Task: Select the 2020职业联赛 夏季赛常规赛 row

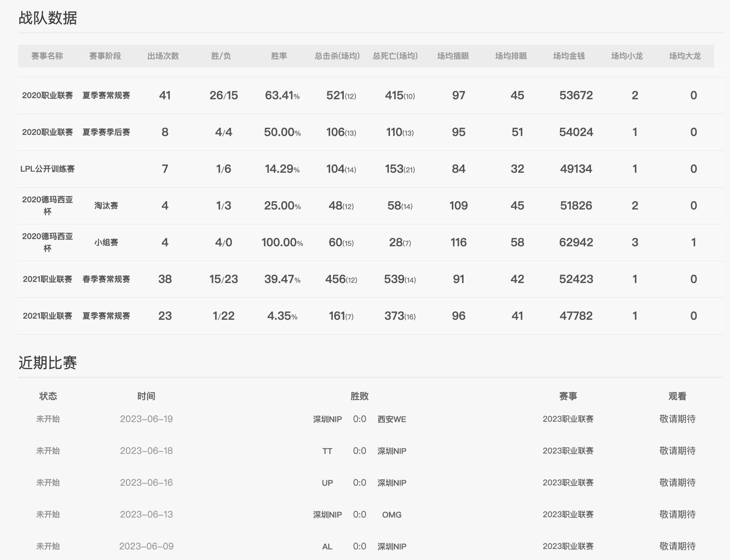Action: point(47,95)
